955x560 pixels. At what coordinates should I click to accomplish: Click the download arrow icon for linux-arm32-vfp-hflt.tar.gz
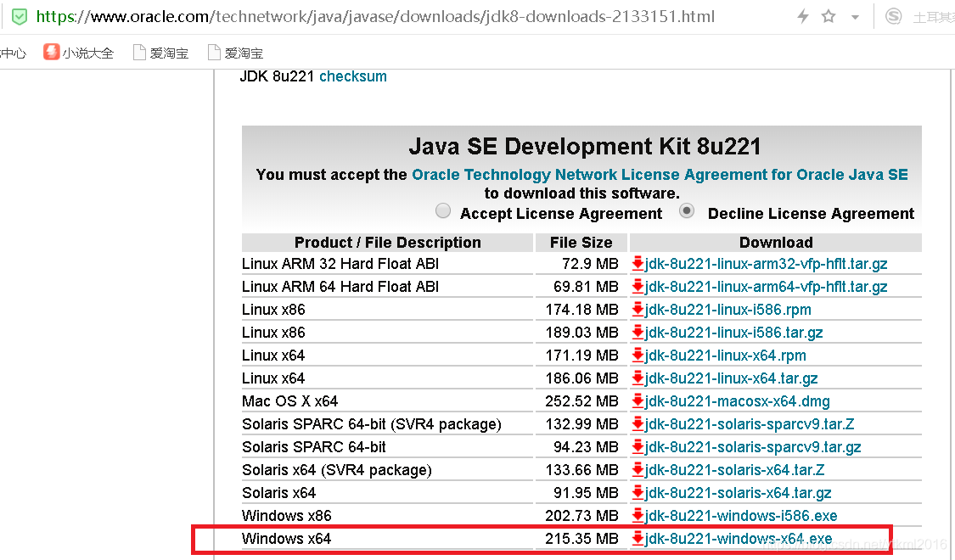click(x=638, y=264)
